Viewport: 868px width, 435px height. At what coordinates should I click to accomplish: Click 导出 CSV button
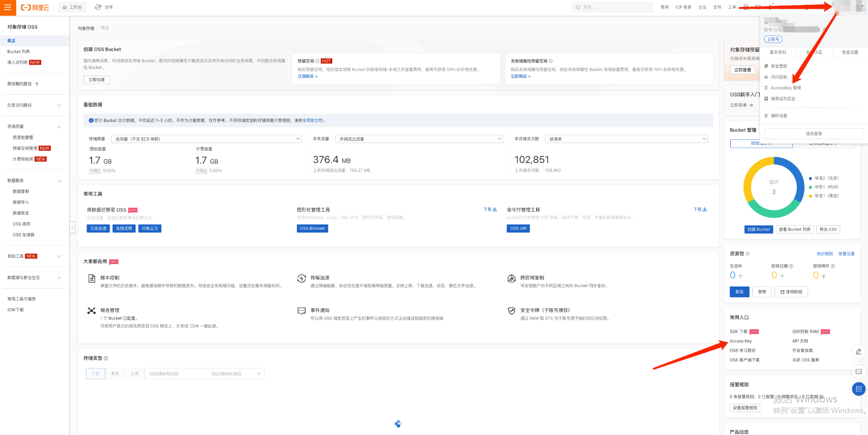tap(828, 229)
